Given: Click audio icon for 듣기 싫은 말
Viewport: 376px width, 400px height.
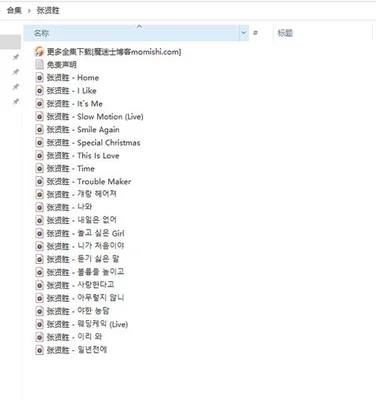Looking at the screenshot, I should click(39, 259).
